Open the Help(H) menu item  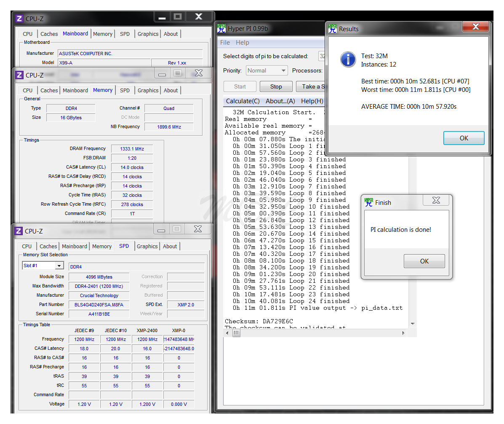(312, 101)
